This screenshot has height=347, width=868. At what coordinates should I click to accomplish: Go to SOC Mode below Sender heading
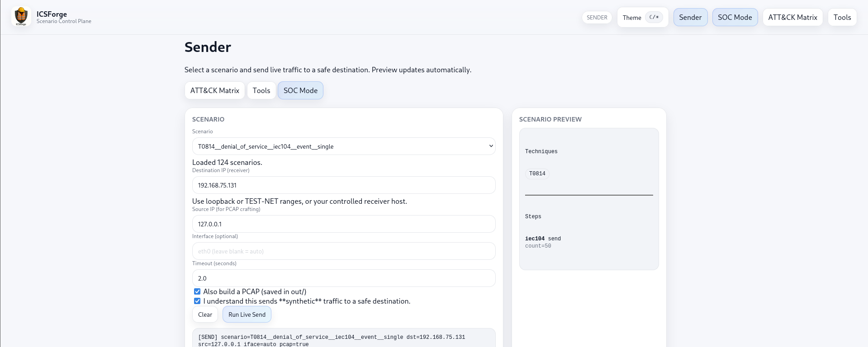tap(300, 90)
